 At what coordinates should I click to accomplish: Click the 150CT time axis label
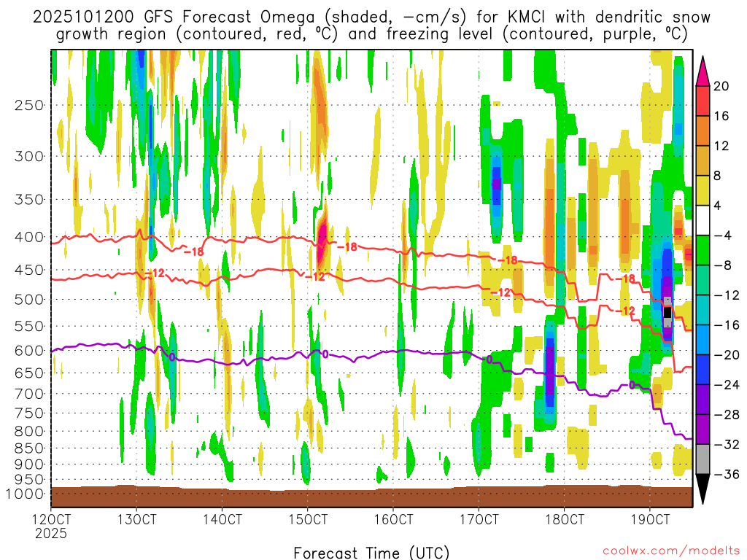coord(307,519)
